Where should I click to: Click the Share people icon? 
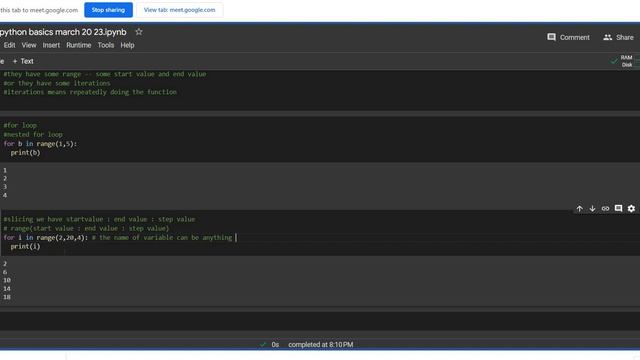[607, 37]
